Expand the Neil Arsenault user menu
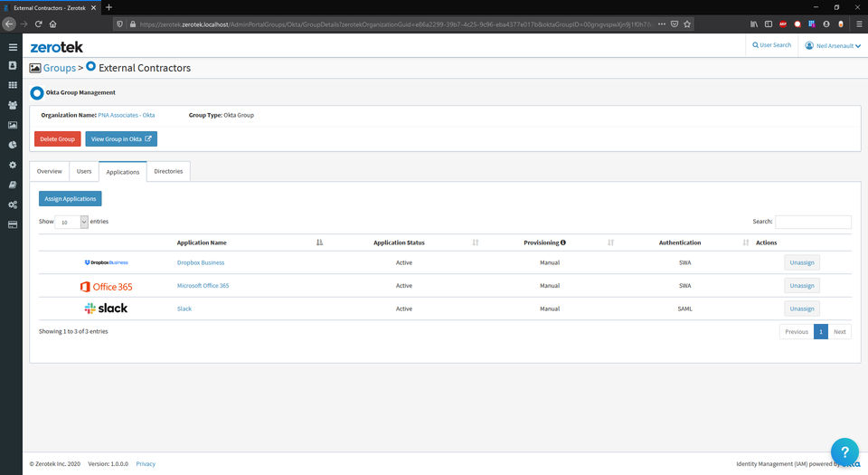 click(x=833, y=45)
